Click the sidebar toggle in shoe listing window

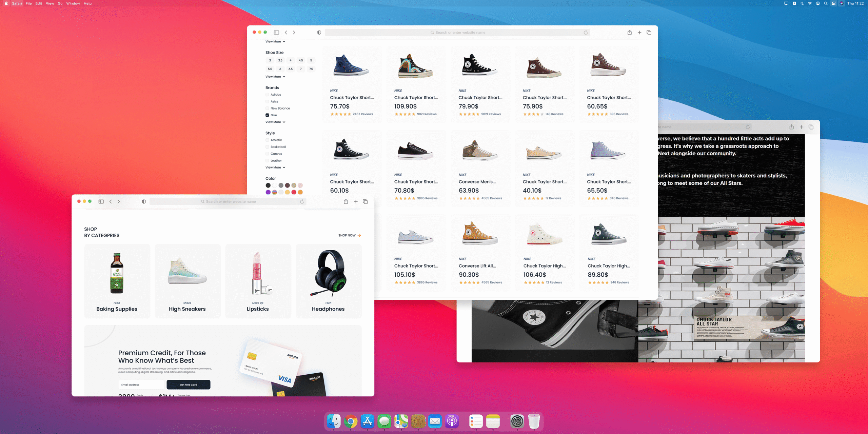click(276, 33)
